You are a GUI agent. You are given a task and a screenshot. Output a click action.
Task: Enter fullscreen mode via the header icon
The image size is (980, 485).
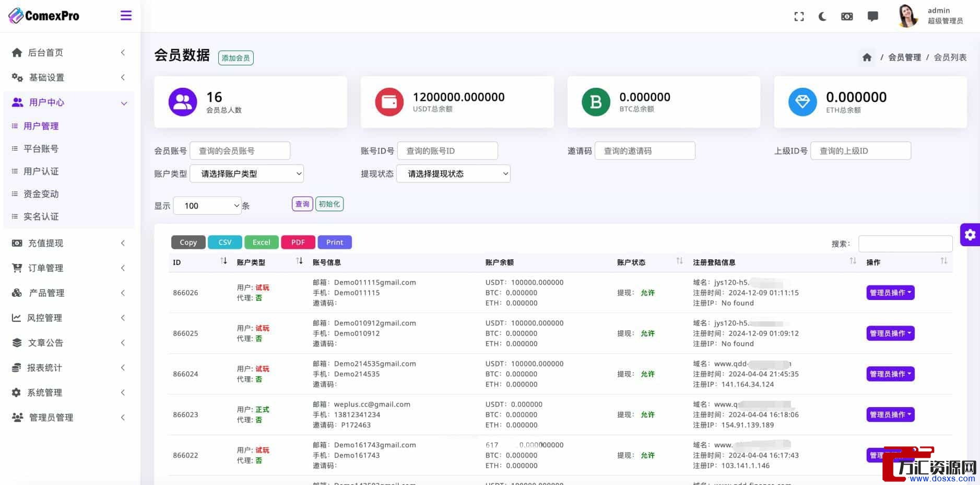pos(799,17)
